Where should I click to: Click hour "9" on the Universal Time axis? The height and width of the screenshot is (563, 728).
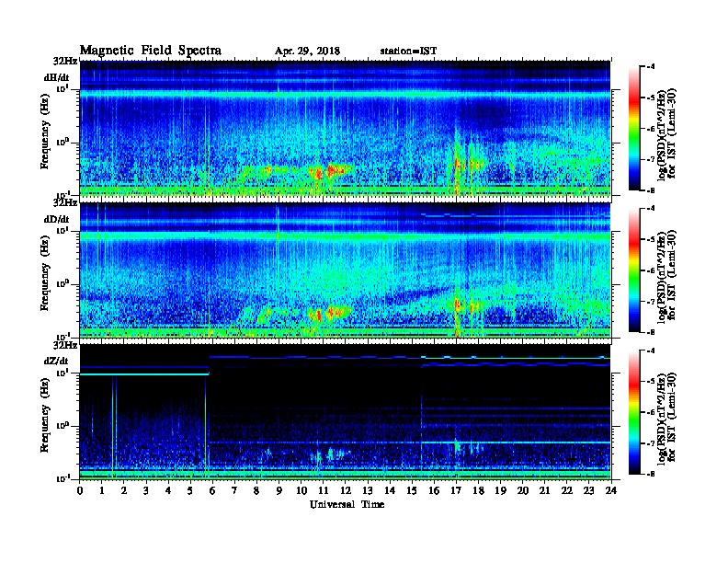279,491
